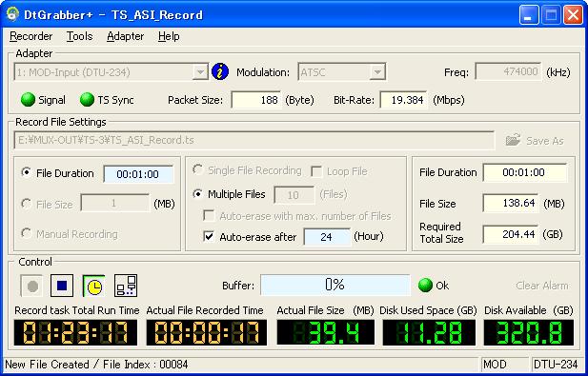Open the Tools menu
The image size is (588, 376).
coord(79,36)
